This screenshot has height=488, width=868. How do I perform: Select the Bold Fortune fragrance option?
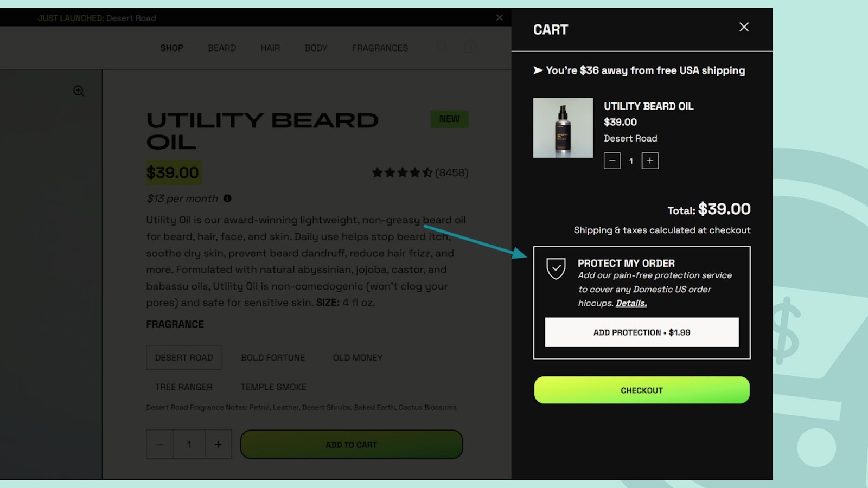(x=273, y=358)
